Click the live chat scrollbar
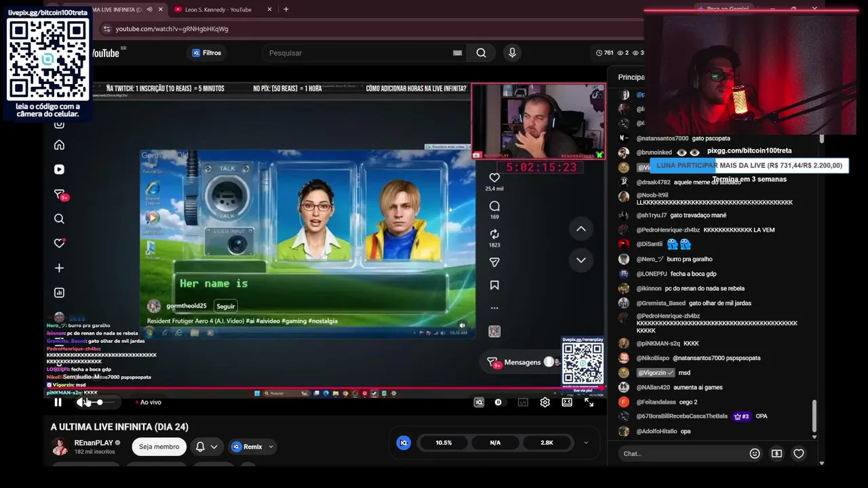 814,415
